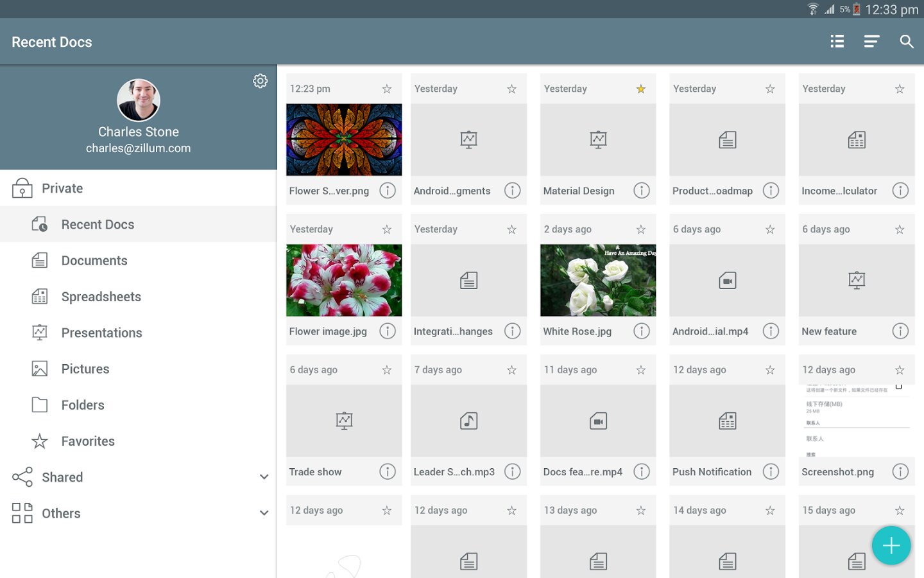924x578 pixels.
Task: Open the search icon in top bar
Action: click(906, 42)
